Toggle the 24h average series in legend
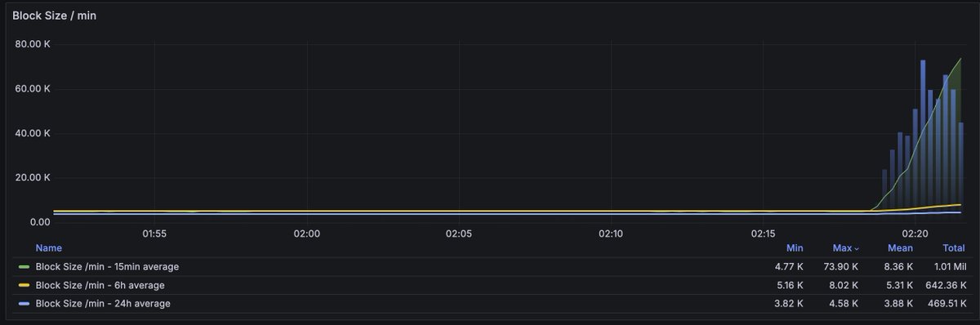This screenshot has height=325, width=980. (103, 304)
